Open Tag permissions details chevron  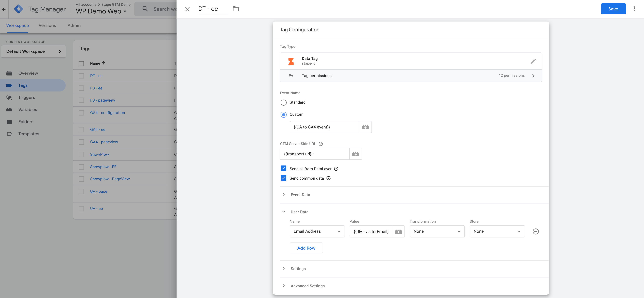pos(533,76)
